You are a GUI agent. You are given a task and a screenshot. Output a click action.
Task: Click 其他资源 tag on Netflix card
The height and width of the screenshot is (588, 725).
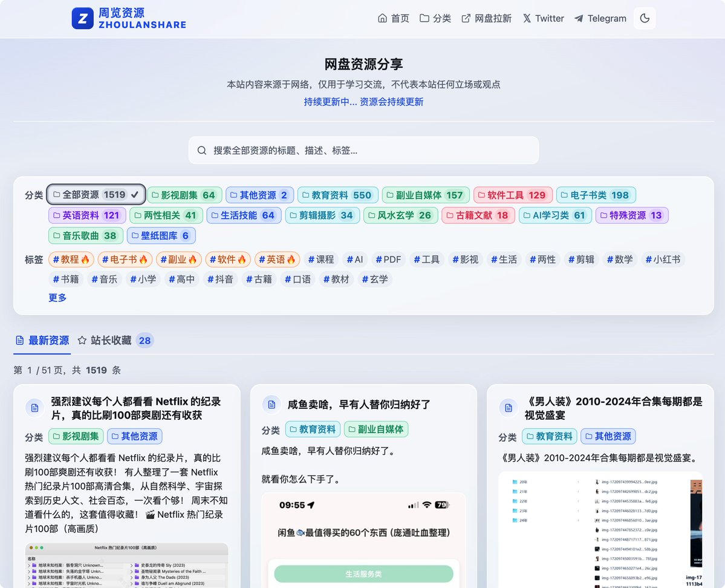(135, 436)
